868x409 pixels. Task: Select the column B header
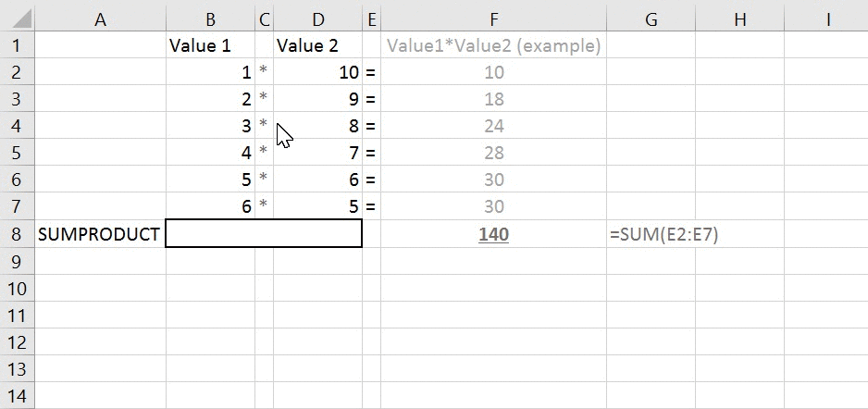coord(211,19)
